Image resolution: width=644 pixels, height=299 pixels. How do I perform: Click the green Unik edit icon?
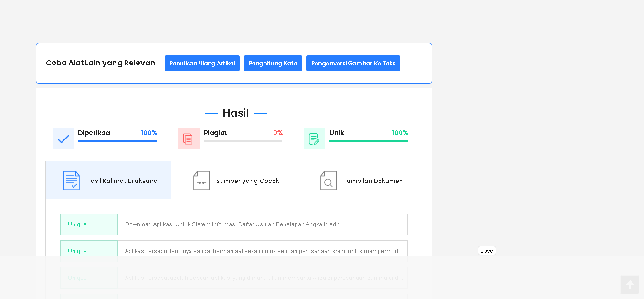(314, 139)
